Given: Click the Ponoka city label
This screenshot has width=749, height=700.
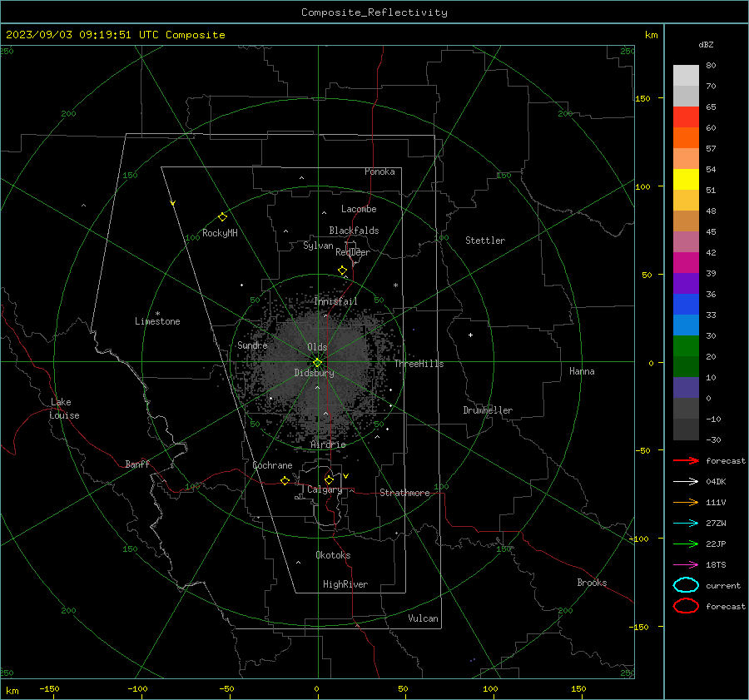Looking at the screenshot, I should click(x=379, y=171).
